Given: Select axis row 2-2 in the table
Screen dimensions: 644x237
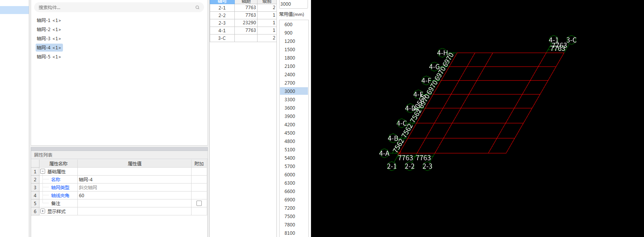Looking at the screenshot, I should click(243, 15).
